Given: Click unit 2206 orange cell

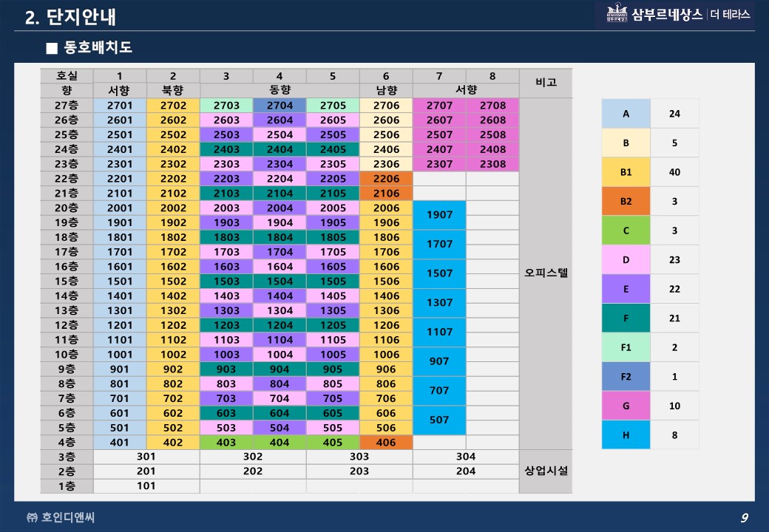Looking at the screenshot, I should 386,179.
